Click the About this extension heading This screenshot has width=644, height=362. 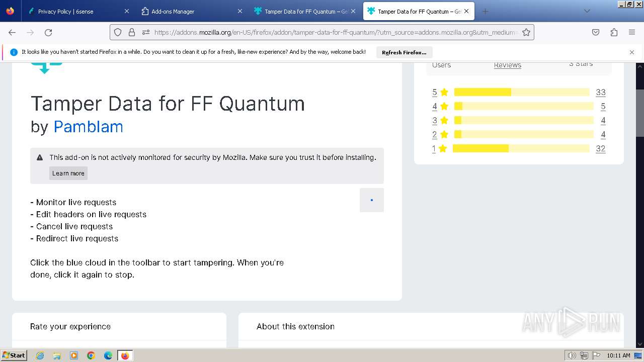[295, 326]
